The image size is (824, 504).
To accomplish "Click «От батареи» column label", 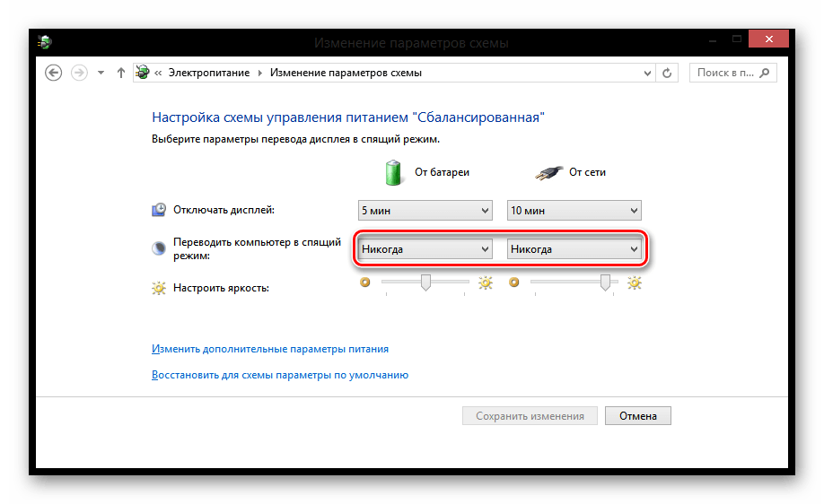I will (442, 172).
